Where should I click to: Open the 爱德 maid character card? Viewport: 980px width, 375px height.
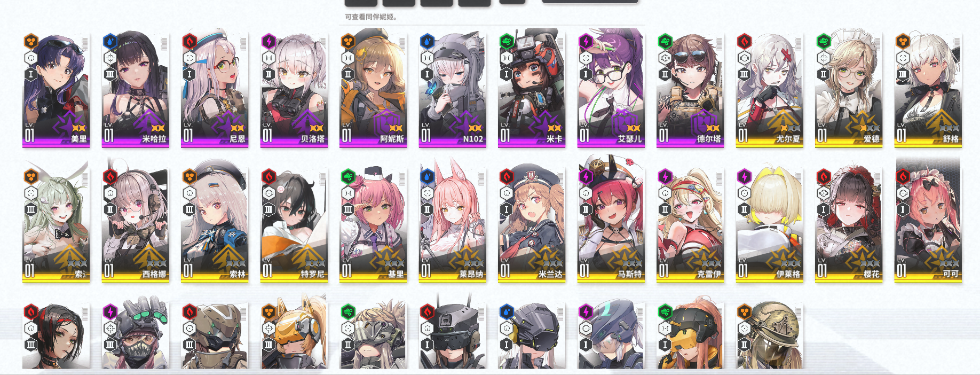(849, 90)
